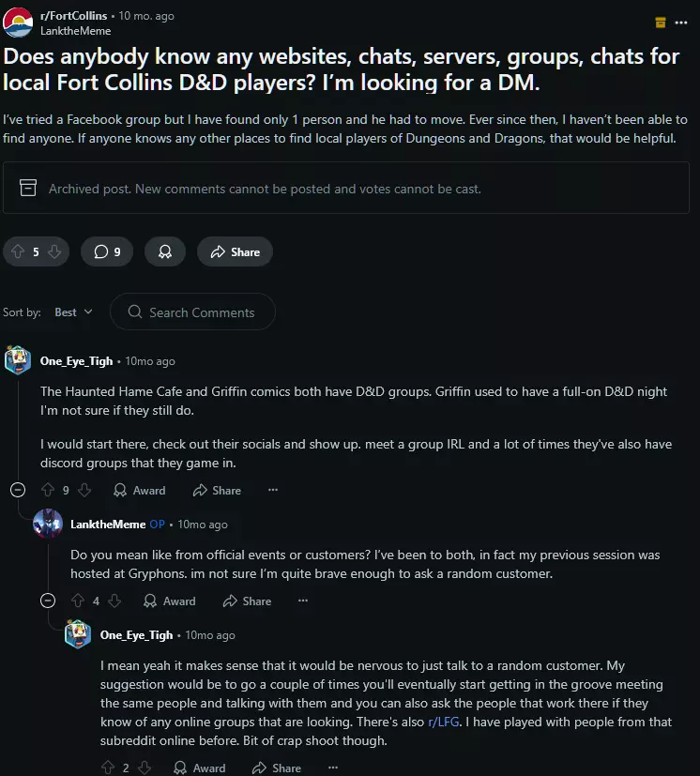Upvote One_Eye_Tigh's first comment
Screen dimensions: 700x776
[48, 490]
